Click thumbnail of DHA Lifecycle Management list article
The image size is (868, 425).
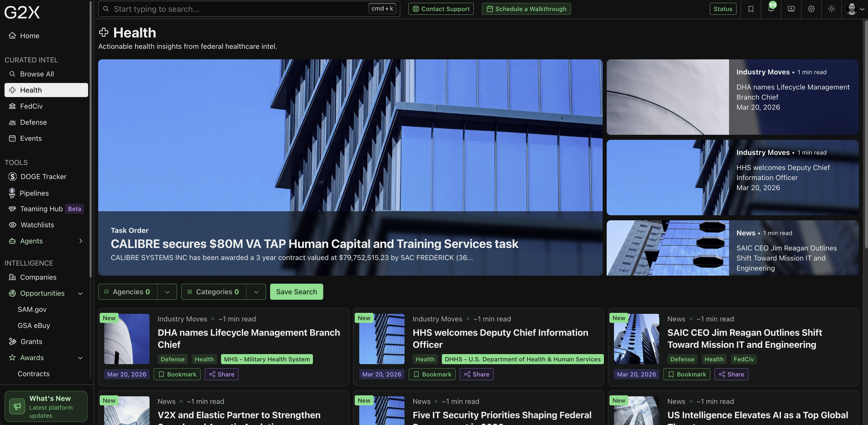127,339
